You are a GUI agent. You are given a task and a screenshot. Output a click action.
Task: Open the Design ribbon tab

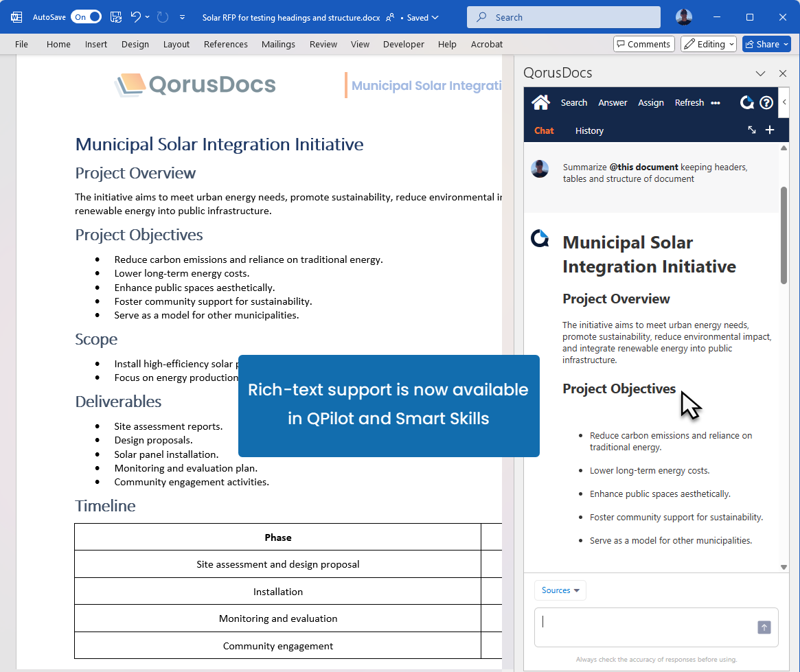pyautogui.click(x=135, y=45)
